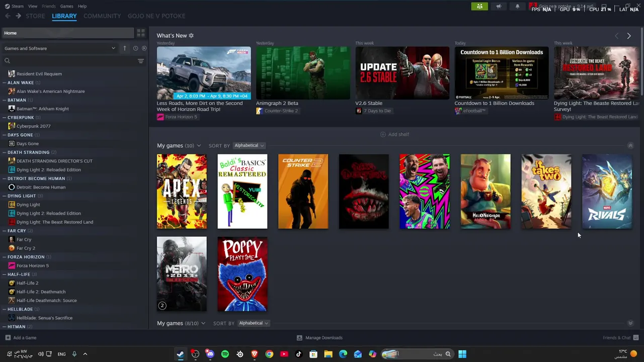This screenshot has height=362, width=644.
Task: Click the Add shelf plus icon
Action: tap(383, 134)
